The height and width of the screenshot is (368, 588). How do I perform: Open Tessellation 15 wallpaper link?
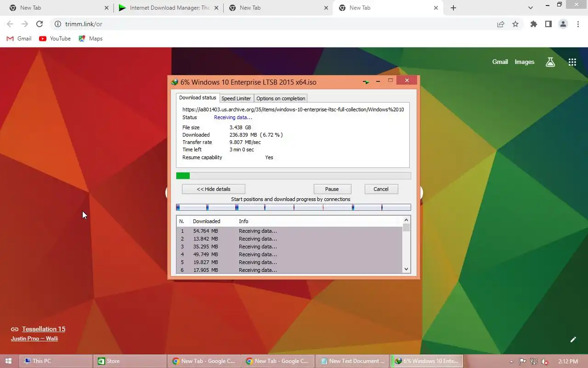click(x=44, y=329)
